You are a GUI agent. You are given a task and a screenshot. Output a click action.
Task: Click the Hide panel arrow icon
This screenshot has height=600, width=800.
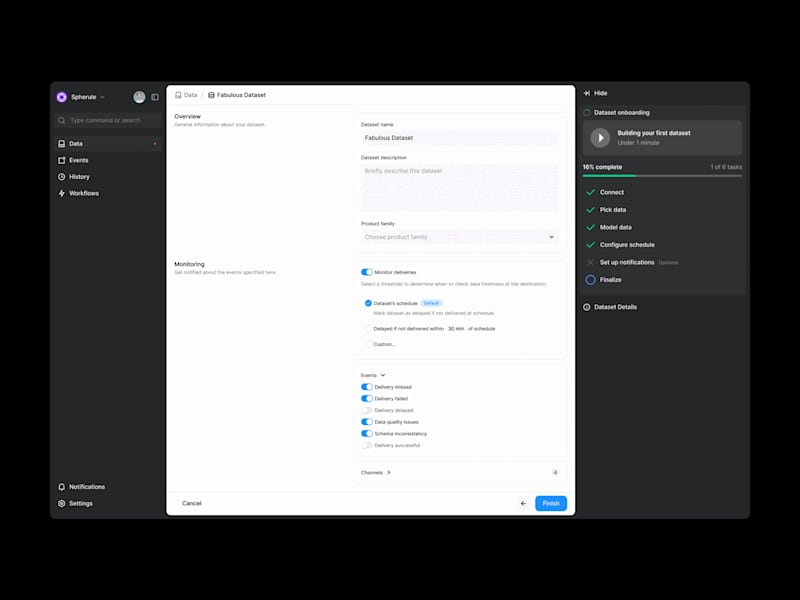[x=587, y=93]
